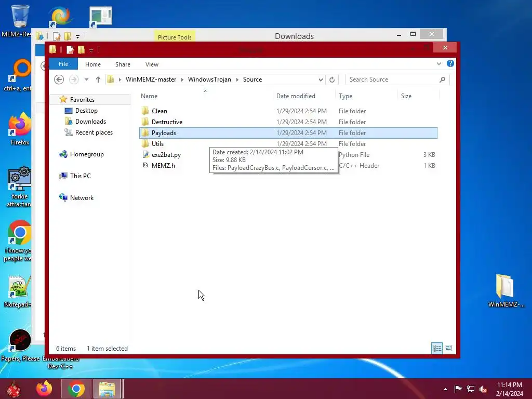Go up one folder level
Screen dimensions: 532x399
(98, 79)
